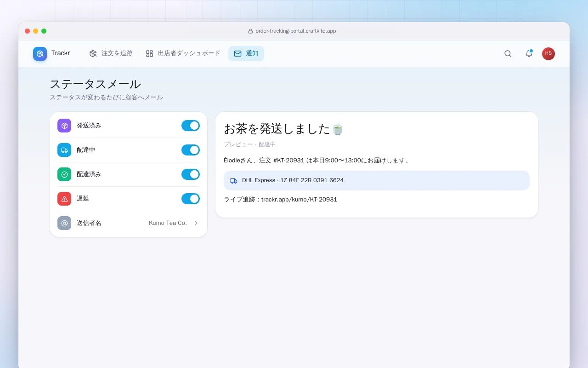The image size is (588, 368).
Task: Click the DHL Express tracking number text
Action: coord(293,180)
